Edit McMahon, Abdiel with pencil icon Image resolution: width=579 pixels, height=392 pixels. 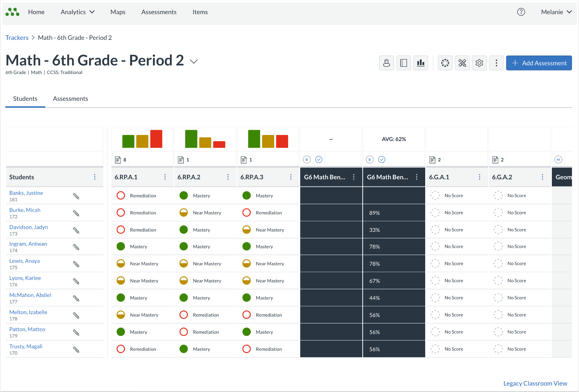click(x=76, y=298)
